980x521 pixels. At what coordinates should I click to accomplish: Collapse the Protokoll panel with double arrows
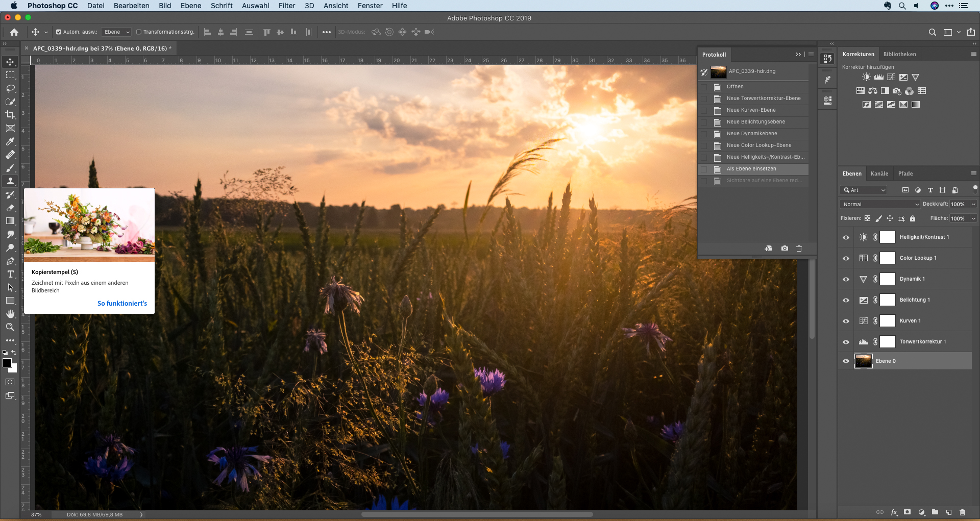(x=798, y=55)
